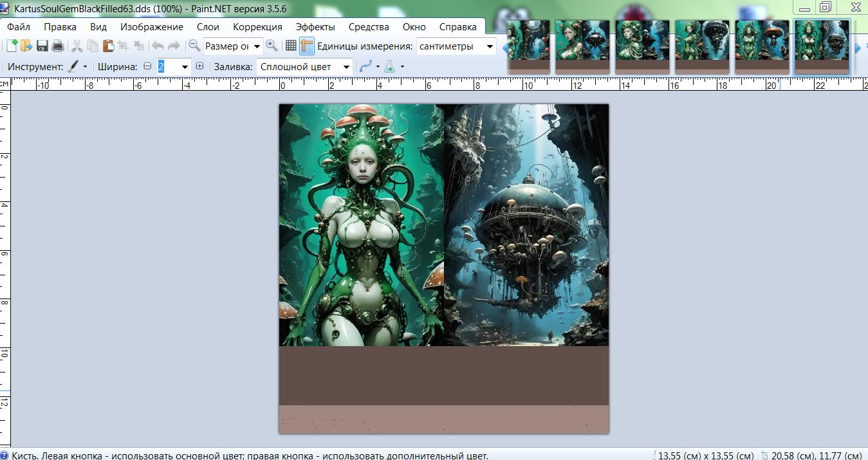Select the first image thumbnail in the list

[528, 45]
